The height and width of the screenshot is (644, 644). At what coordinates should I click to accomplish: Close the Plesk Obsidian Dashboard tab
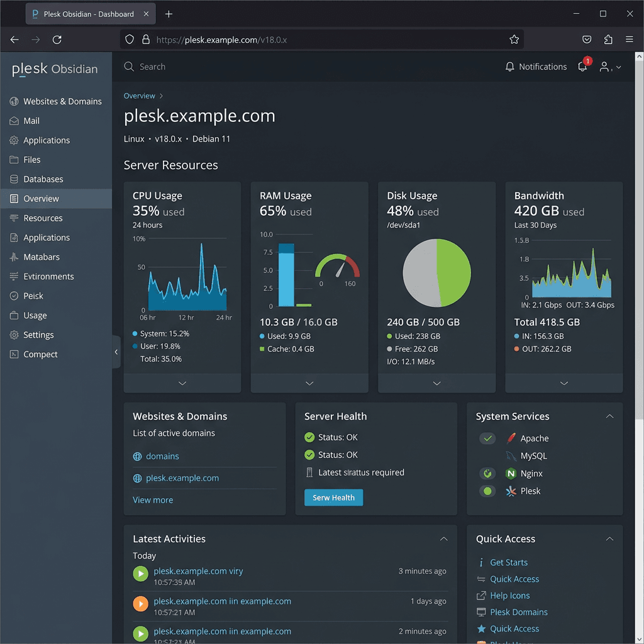point(146,14)
